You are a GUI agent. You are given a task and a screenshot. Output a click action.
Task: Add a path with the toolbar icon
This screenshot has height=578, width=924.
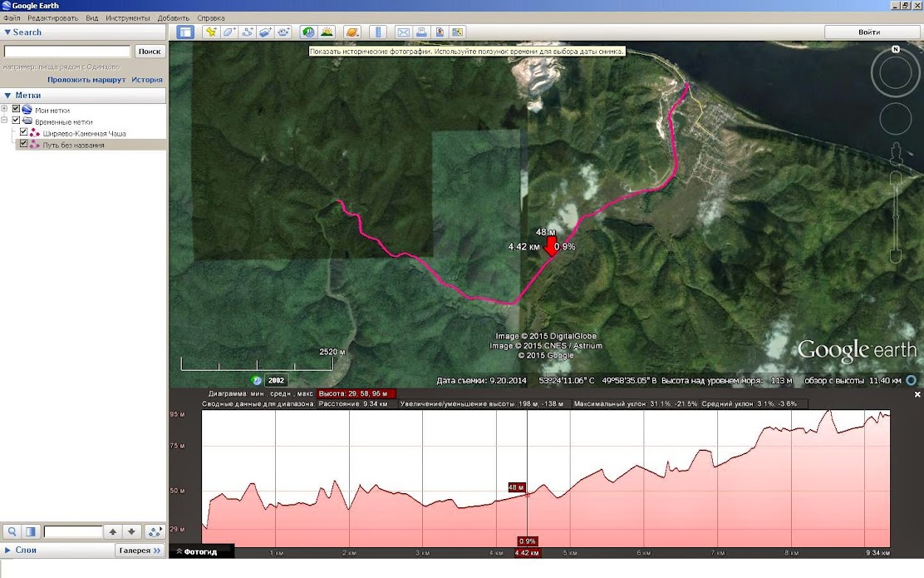(x=248, y=32)
